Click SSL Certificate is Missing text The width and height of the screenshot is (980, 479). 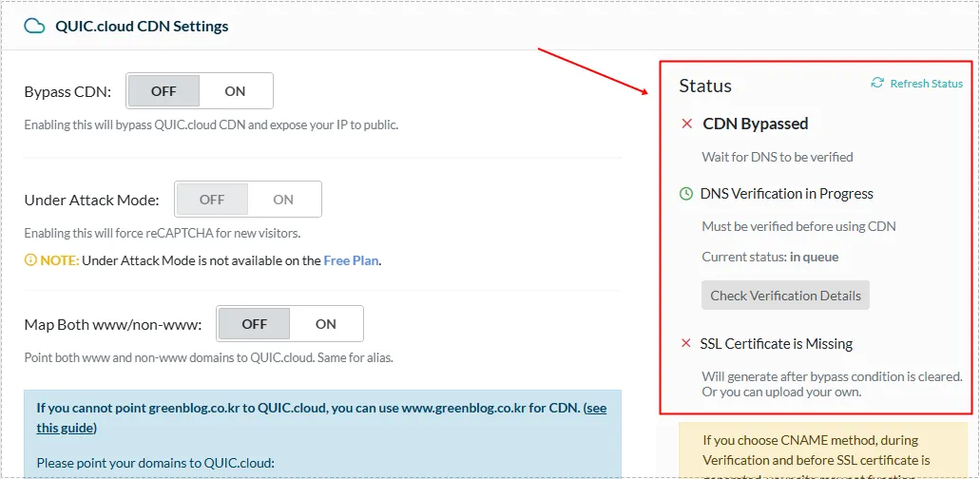click(x=777, y=343)
